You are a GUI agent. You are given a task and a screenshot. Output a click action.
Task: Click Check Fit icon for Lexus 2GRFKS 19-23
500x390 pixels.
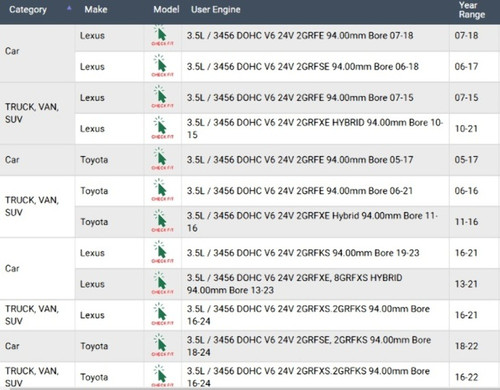[162, 252]
